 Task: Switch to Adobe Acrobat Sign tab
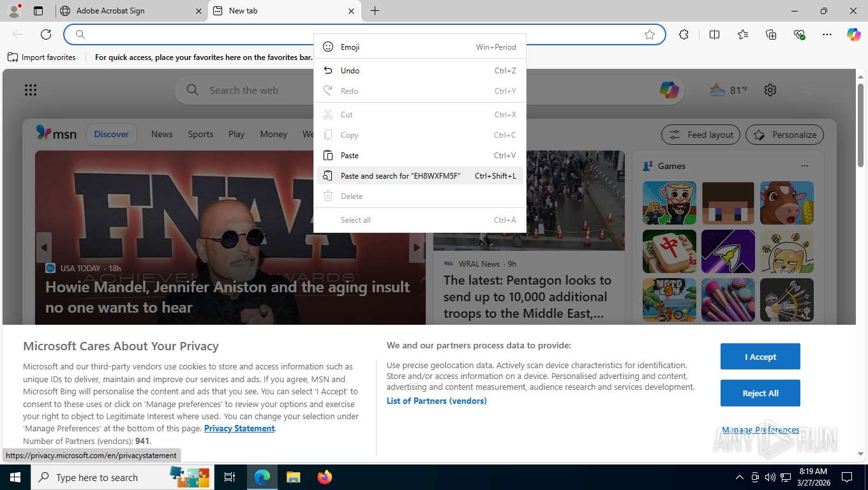coord(130,11)
